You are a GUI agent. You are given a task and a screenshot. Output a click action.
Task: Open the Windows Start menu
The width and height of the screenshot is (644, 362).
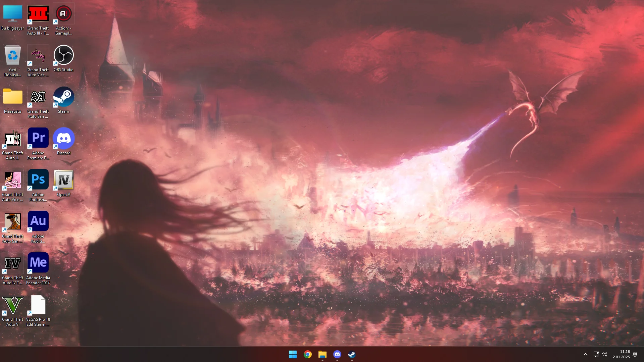pos(293,354)
